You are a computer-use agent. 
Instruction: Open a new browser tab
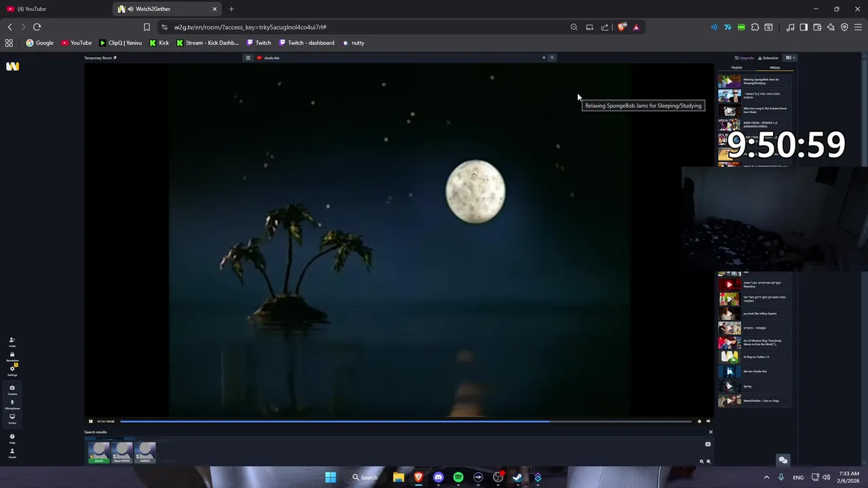pos(231,9)
